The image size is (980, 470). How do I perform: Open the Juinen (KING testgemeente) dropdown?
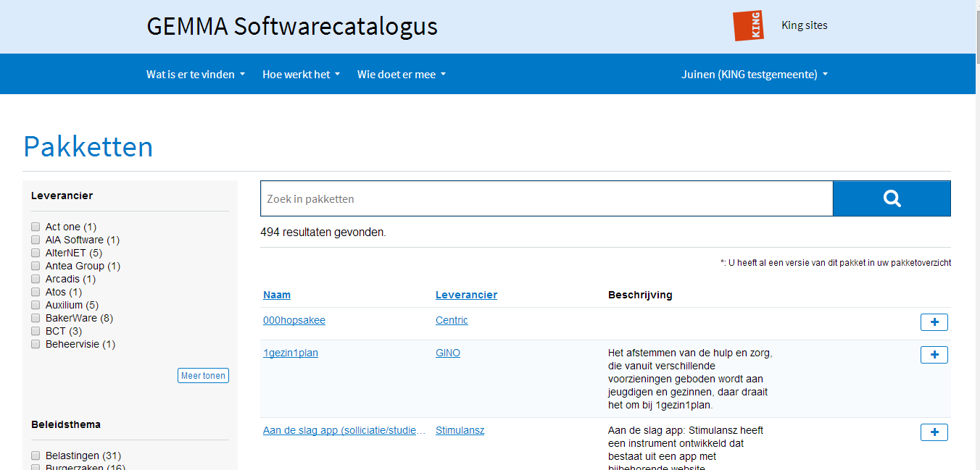(755, 74)
